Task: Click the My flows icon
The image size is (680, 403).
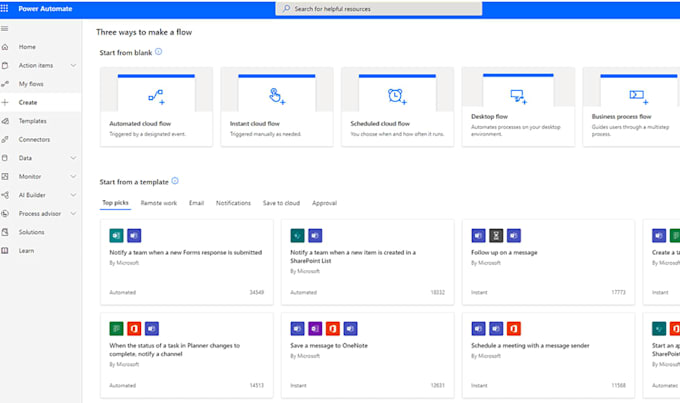Action: [x=5, y=84]
